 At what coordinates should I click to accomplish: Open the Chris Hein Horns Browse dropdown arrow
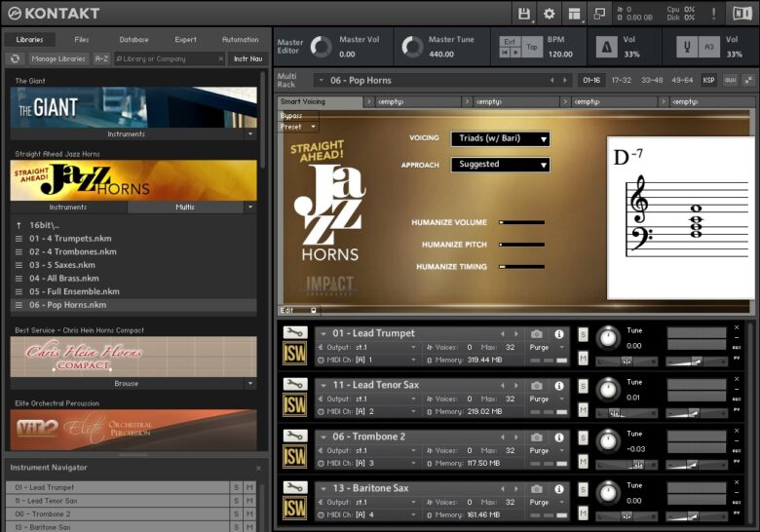pyautogui.click(x=250, y=383)
